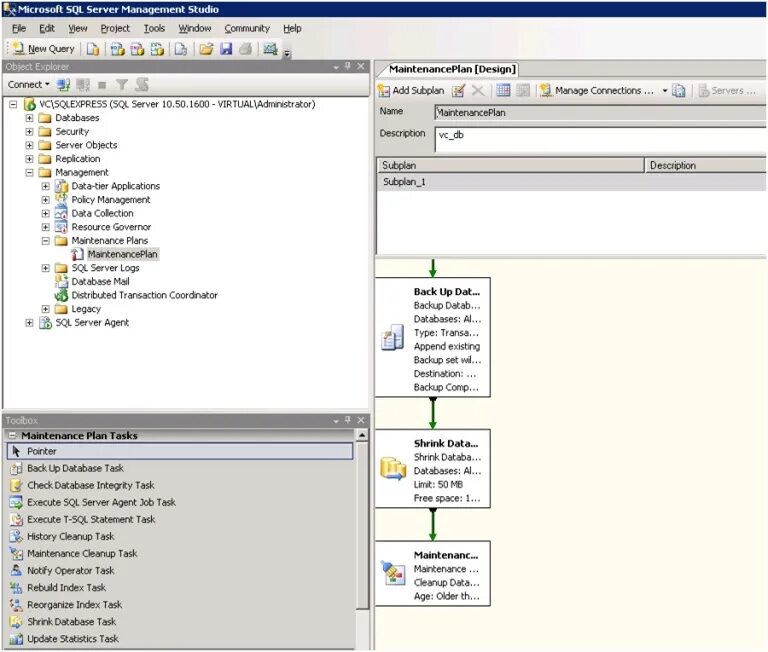
Task: Open the Connect dropdown in Object Explorer
Action: pos(28,85)
